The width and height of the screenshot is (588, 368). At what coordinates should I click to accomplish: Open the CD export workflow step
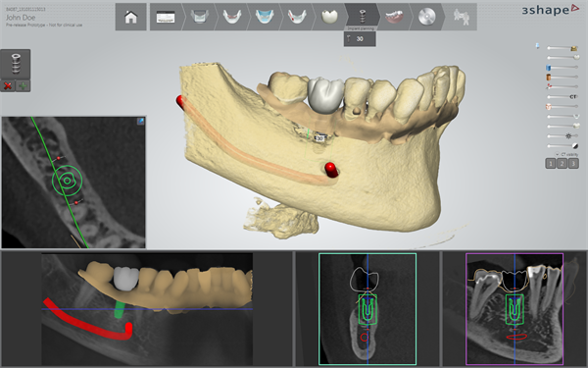point(426,17)
